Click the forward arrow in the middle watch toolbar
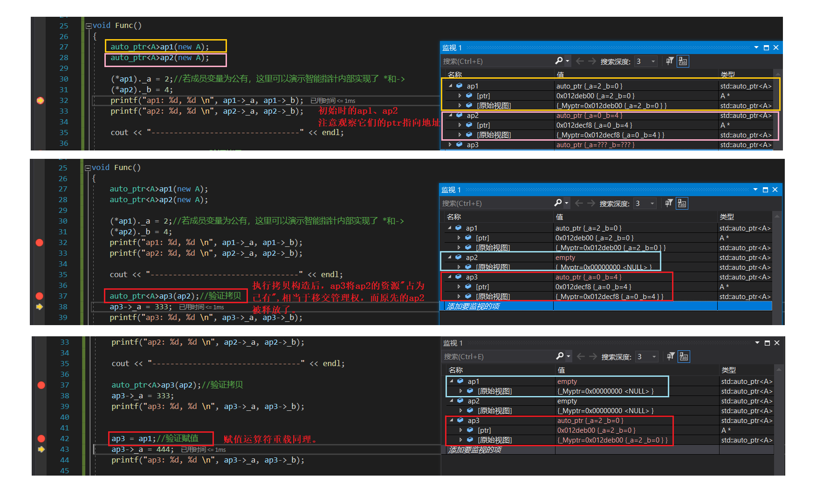Viewport: 830px width, 504px height. 591,203
